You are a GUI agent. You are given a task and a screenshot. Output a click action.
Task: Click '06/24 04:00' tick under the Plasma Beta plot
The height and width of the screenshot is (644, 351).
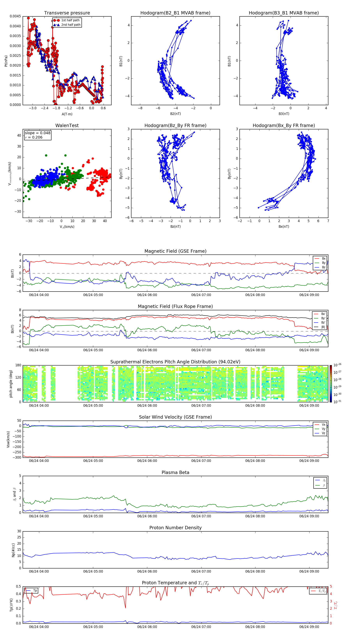[39, 516]
